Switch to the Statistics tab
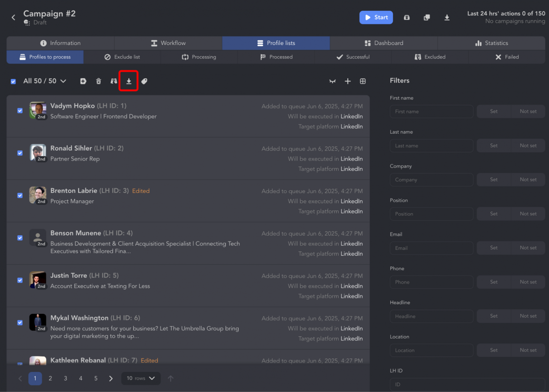549x392 pixels. tap(491, 43)
